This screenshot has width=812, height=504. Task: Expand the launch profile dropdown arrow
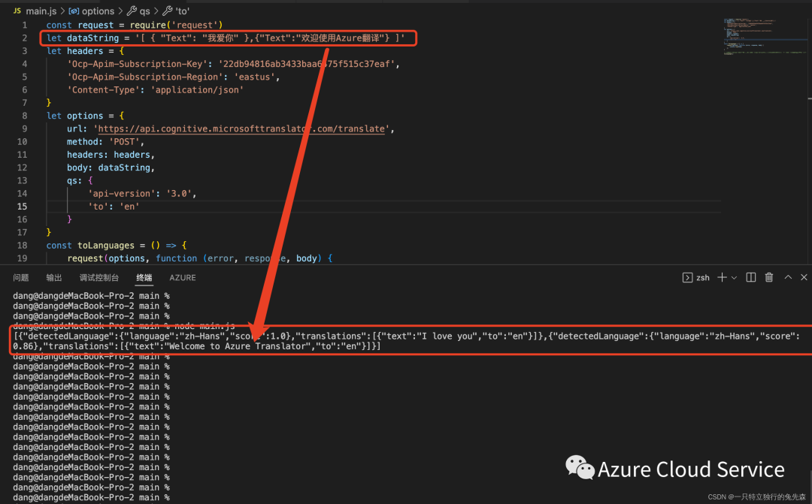tap(734, 278)
